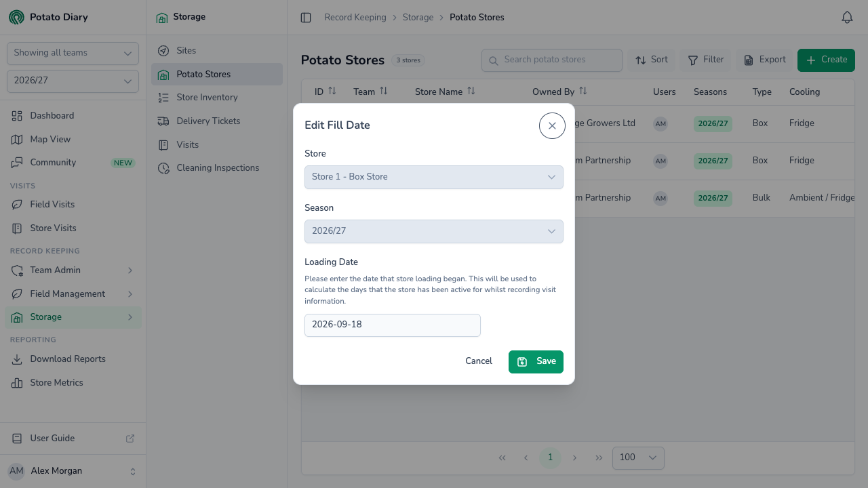Open the User Guide external link
The image size is (868, 488).
tap(73, 439)
